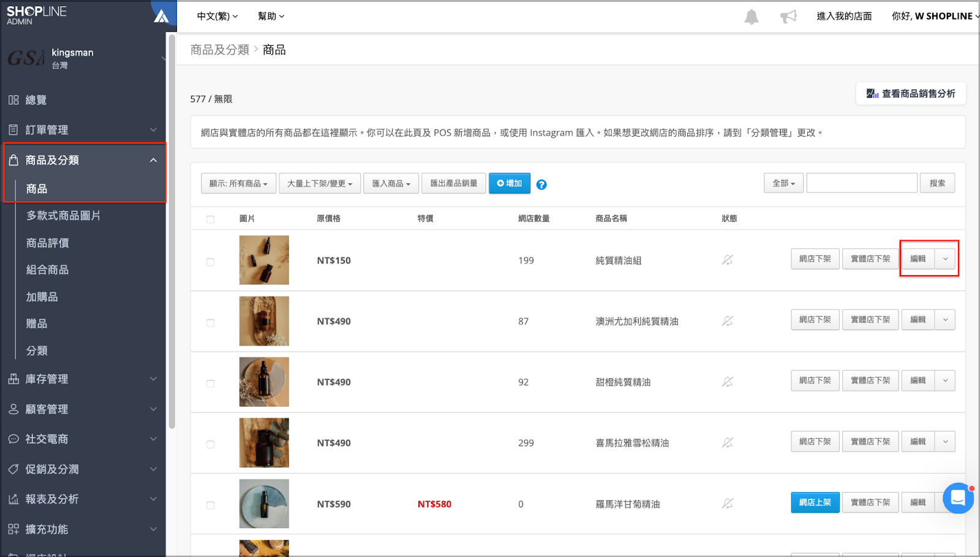980x557 pixels.
Task: Tick the checkbox for 羅馬洋甘菊精油
Action: pyautogui.click(x=210, y=505)
